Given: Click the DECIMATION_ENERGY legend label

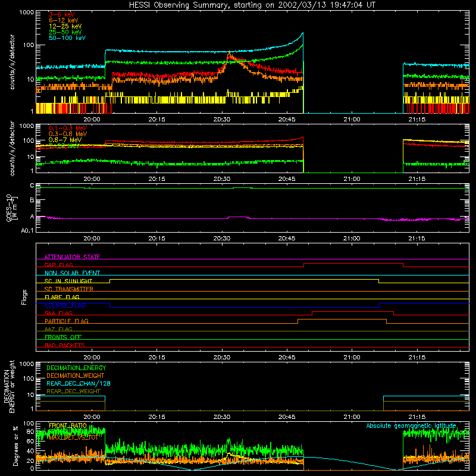Looking at the screenshot, I should click(76, 368).
